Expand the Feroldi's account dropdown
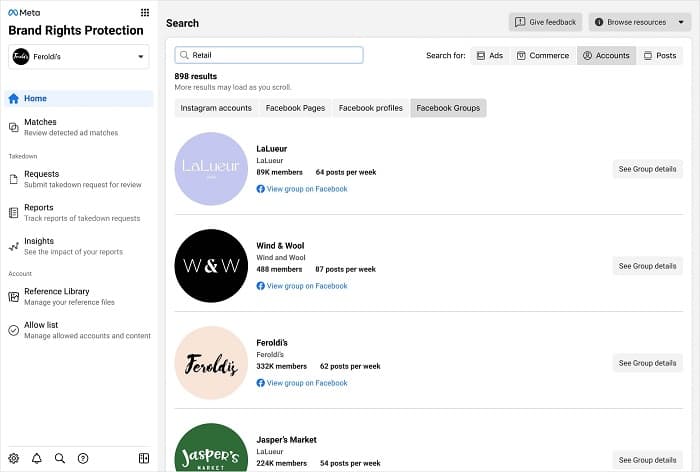The image size is (700, 472). click(79, 57)
